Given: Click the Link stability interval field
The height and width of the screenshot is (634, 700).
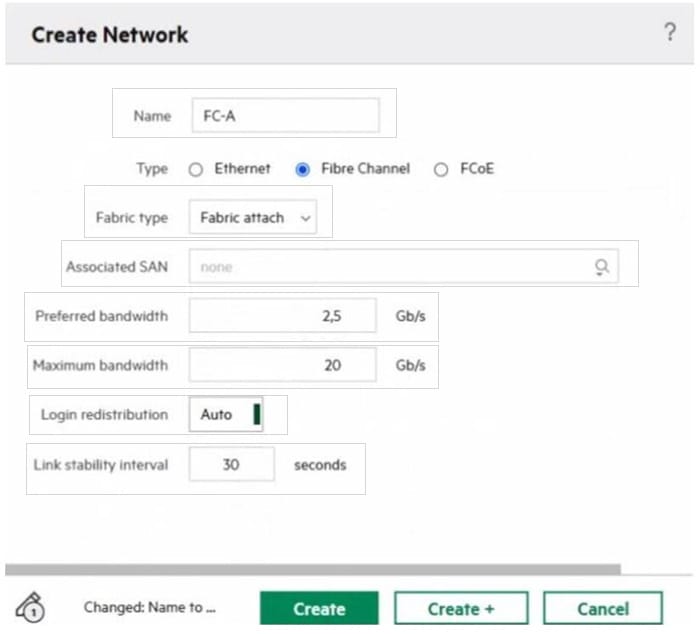Looking at the screenshot, I should (231, 465).
